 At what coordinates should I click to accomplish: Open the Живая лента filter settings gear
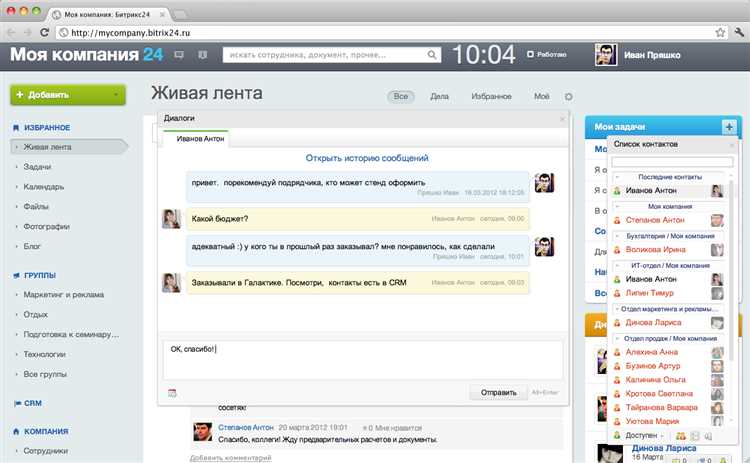(568, 97)
